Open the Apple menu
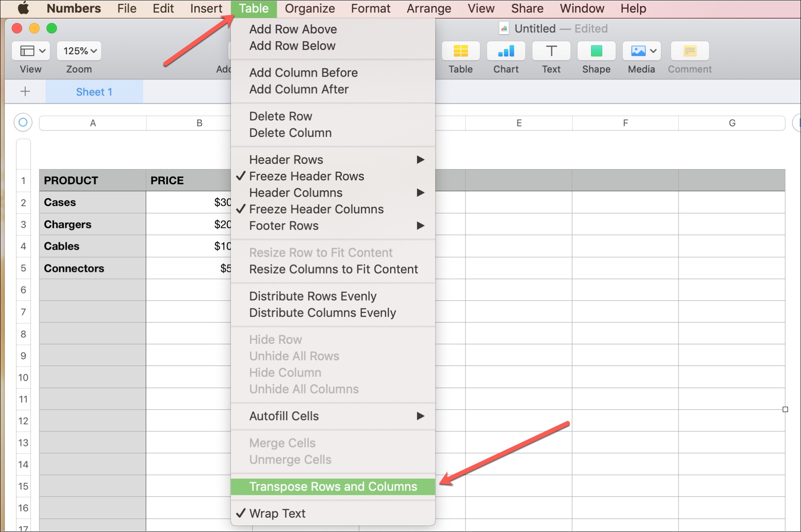Viewport: 801px width, 532px height. tap(23, 8)
